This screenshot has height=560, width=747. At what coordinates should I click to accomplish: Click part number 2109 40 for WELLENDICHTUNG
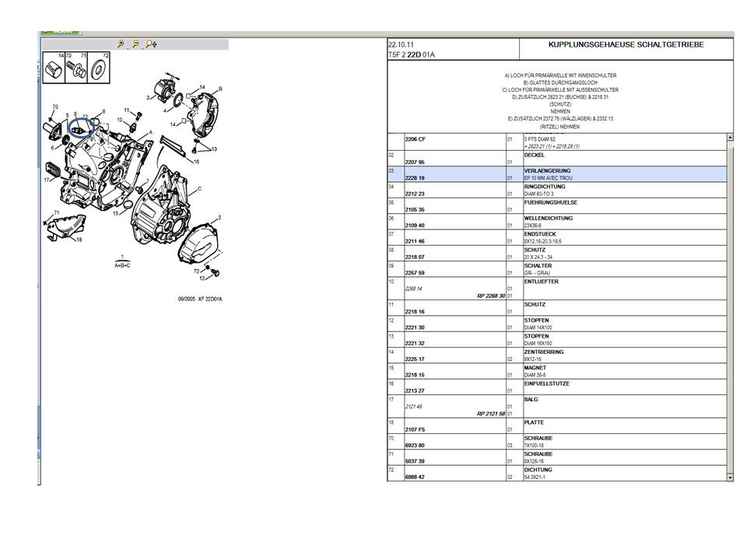416,225
